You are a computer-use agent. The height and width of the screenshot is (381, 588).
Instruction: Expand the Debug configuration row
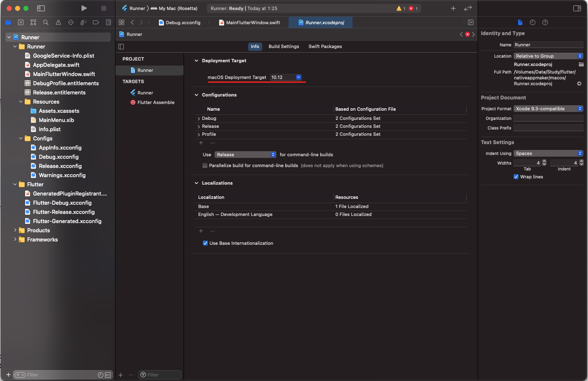tap(199, 119)
